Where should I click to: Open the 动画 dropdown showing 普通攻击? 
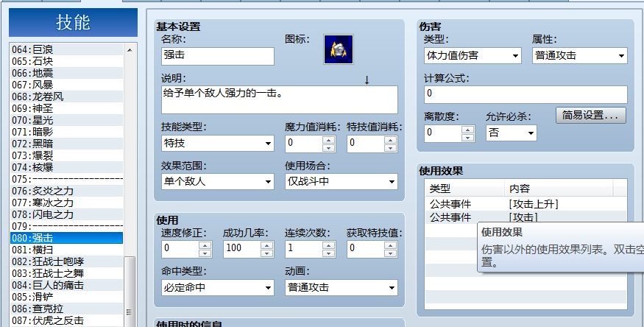342,287
